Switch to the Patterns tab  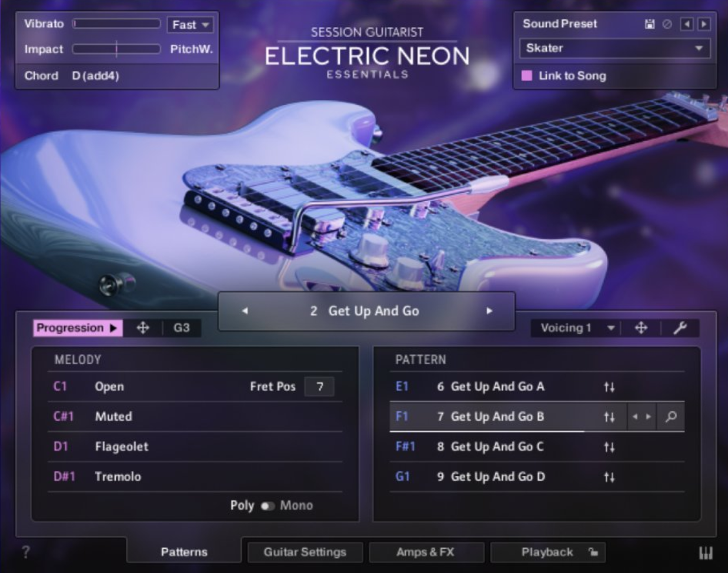pyautogui.click(x=184, y=552)
